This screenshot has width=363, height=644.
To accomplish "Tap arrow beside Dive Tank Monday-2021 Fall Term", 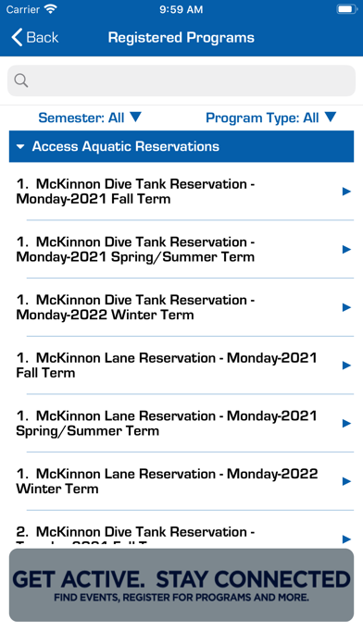I will tap(346, 192).
